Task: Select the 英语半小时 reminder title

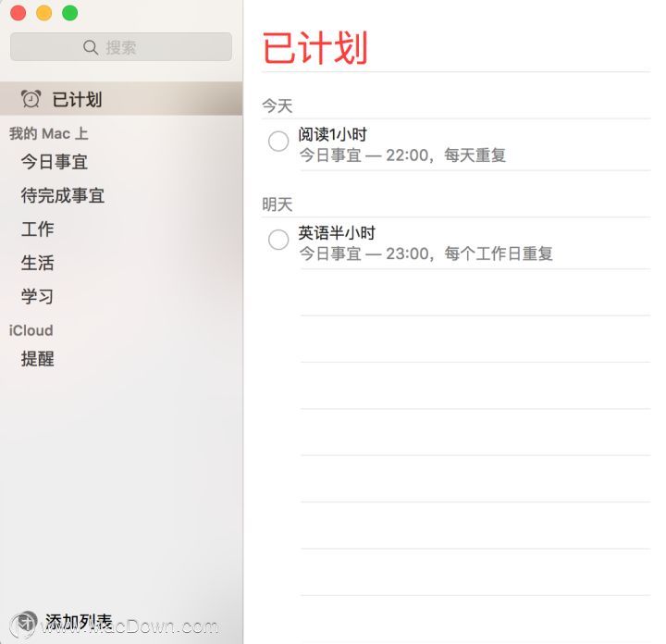Action: [337, 233]
